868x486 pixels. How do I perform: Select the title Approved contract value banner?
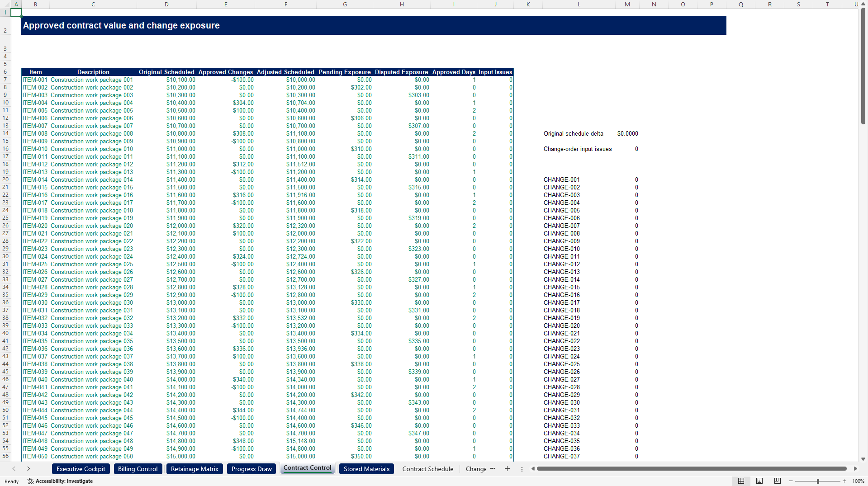point(374,26)
